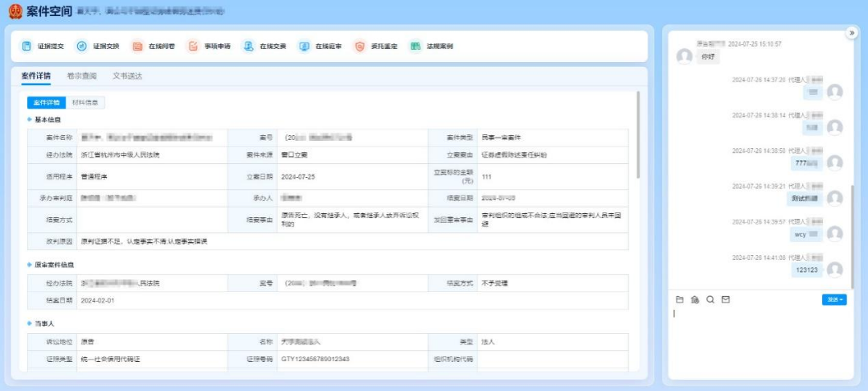The image size is (868, 391).
Task: Click avatar next to the 你好 message
Action: pos(685,56)
